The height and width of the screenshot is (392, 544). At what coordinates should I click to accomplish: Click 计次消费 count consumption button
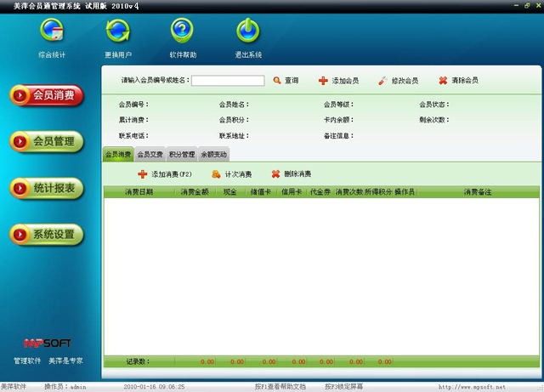[232, 174]
